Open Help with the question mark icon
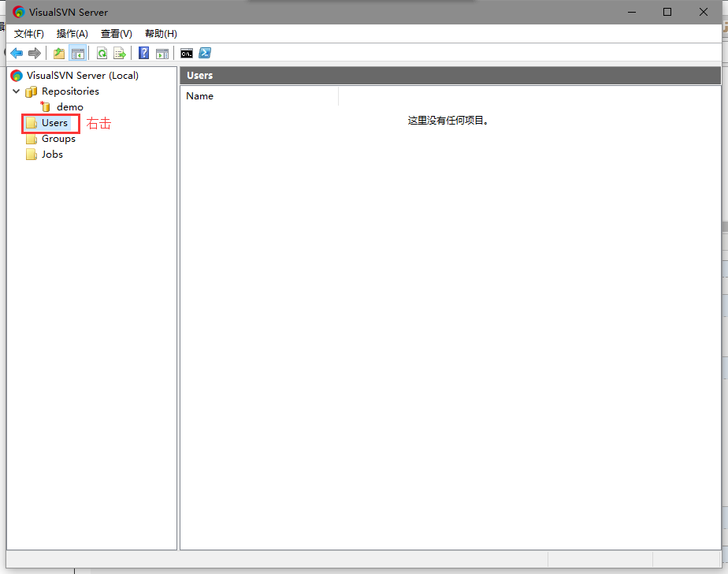 click(144, 53)
